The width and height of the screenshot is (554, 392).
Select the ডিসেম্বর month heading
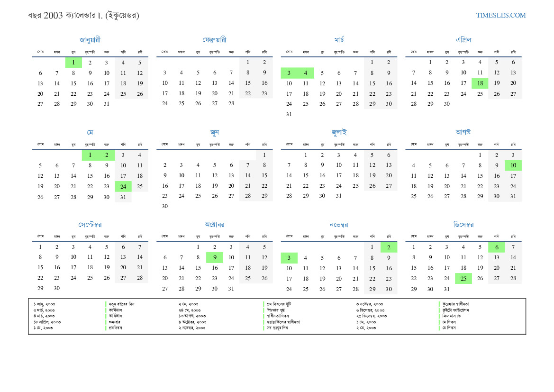pyautogui.click(x=463, y=225)
